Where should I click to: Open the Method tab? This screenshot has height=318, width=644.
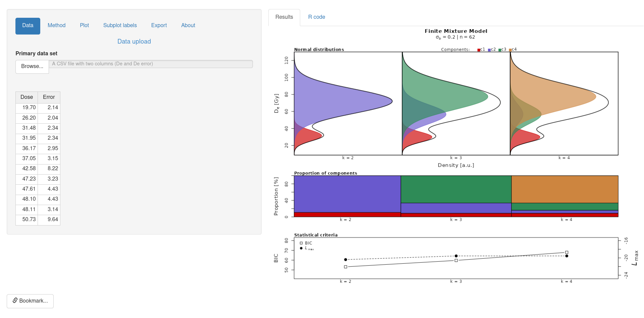coord(56,25)
